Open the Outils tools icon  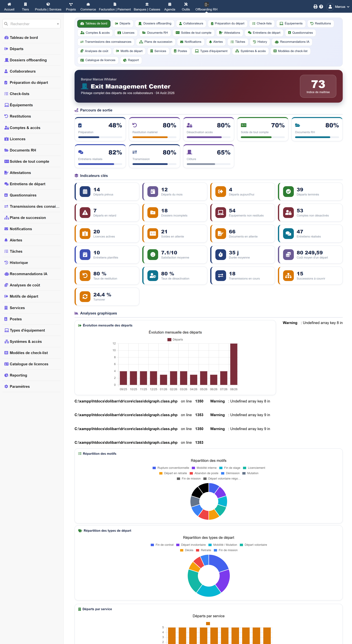point(186,4)
